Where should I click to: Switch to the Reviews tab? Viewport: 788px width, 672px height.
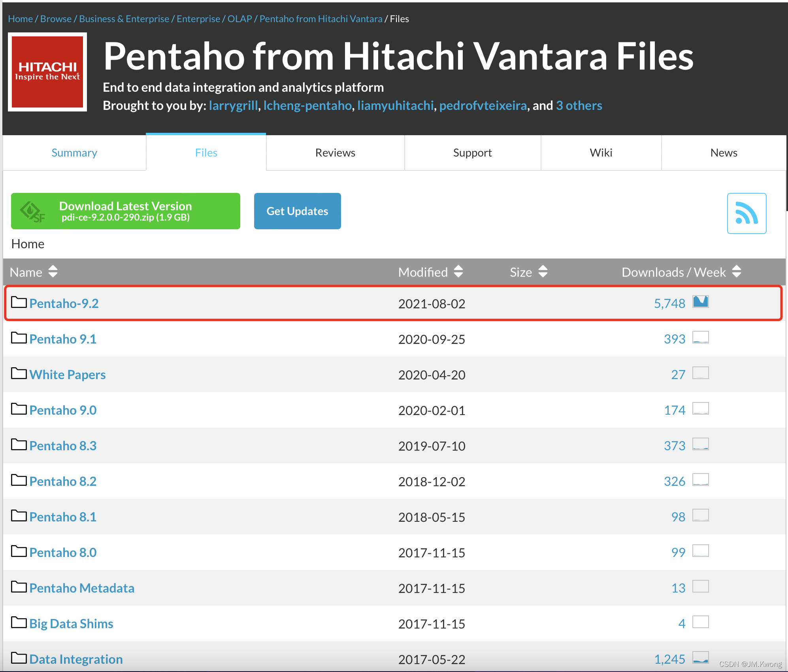pyautogui.click(x=335, y=153)
